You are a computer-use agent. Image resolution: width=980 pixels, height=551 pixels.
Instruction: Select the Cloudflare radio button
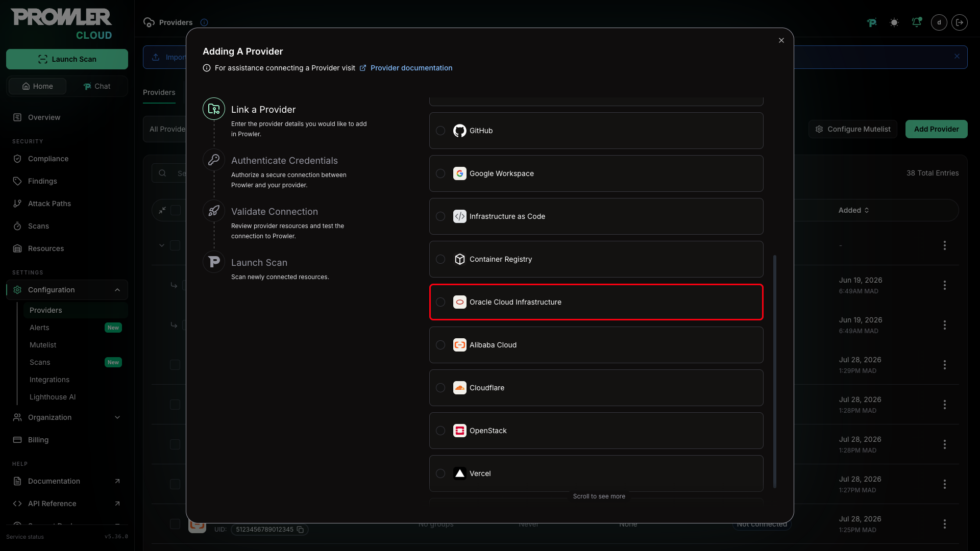pos(440,388)
